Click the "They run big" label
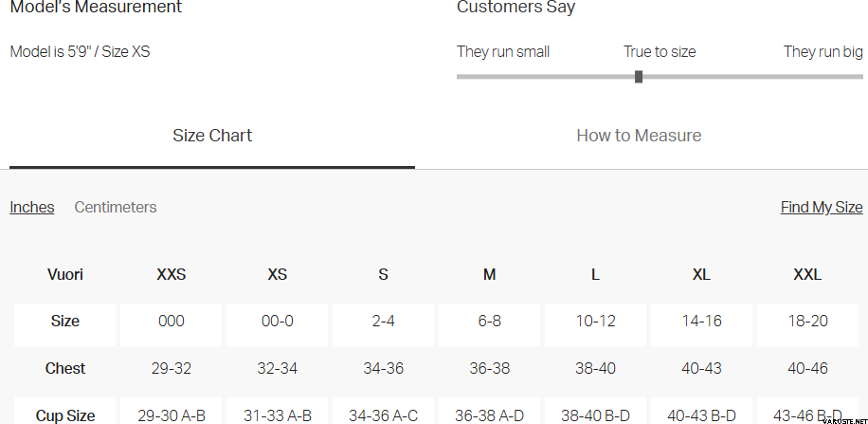 823,51
